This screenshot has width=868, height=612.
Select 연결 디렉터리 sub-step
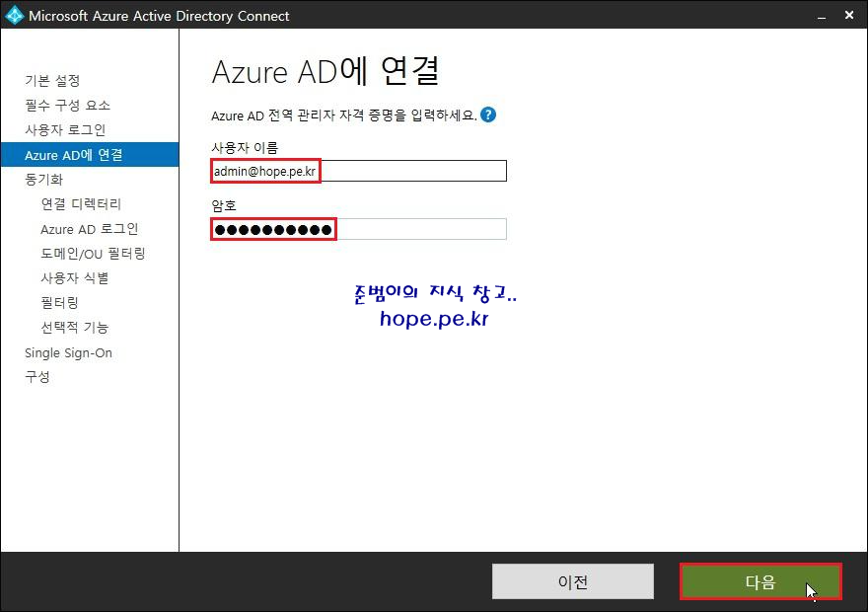pos(81,203)
